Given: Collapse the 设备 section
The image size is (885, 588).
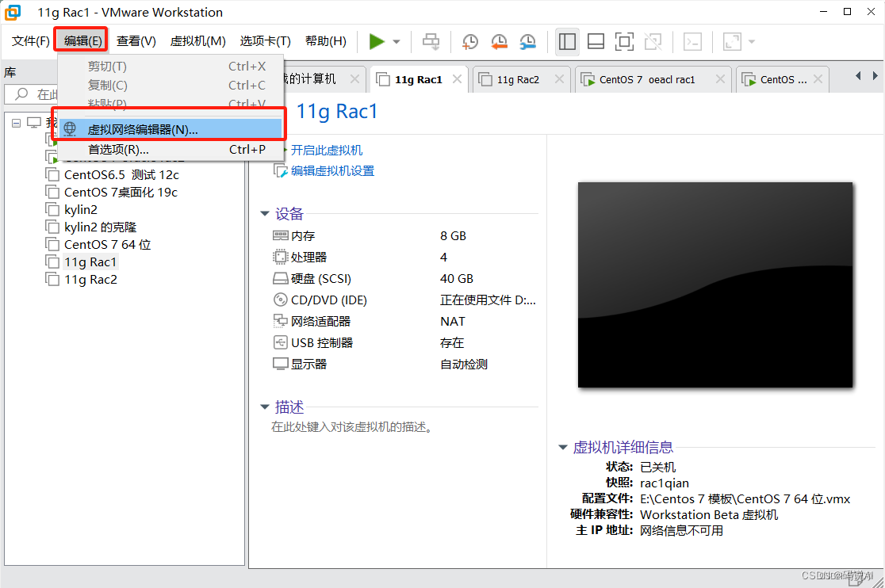Looking at the screenshot, I should pos(265,214).
